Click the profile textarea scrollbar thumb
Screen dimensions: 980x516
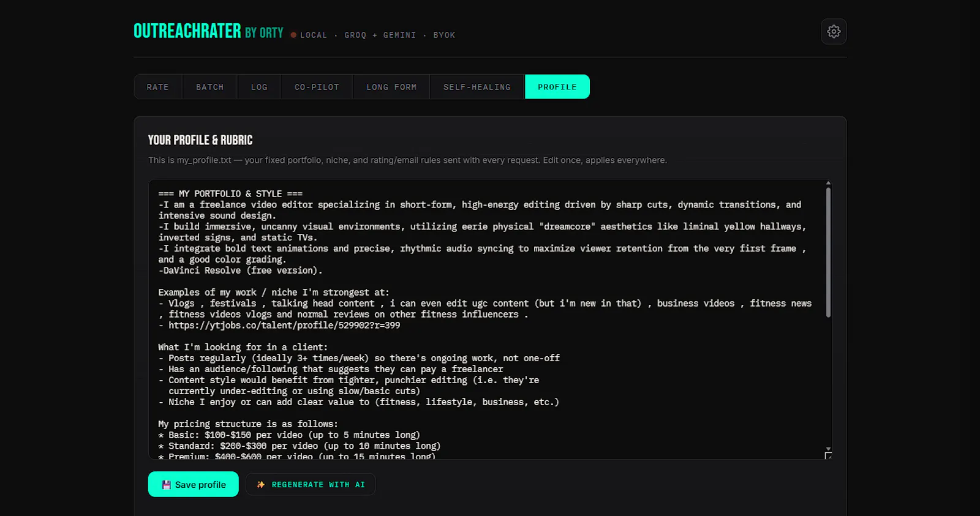click(x=828, y=252)
